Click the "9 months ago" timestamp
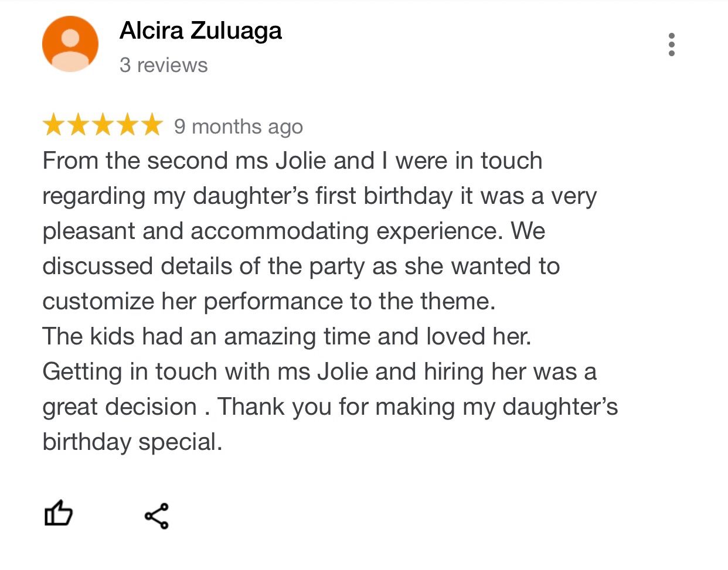The image size is (728, 570). point(239,127)
